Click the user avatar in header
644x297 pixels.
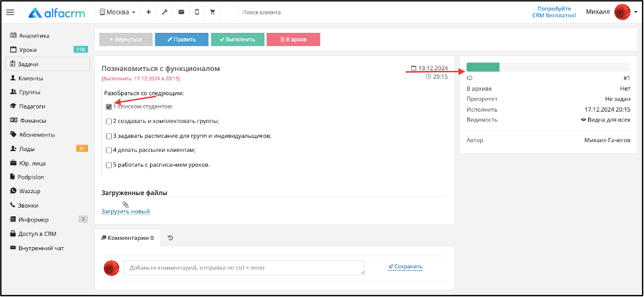(622, 12)
